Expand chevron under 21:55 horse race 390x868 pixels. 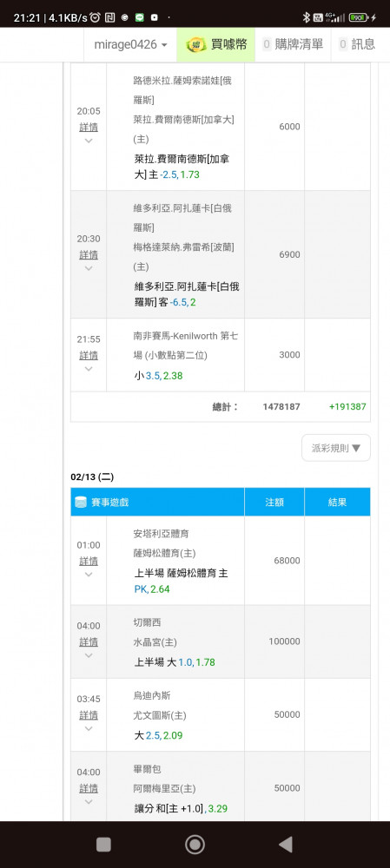[x=89, y=369]
